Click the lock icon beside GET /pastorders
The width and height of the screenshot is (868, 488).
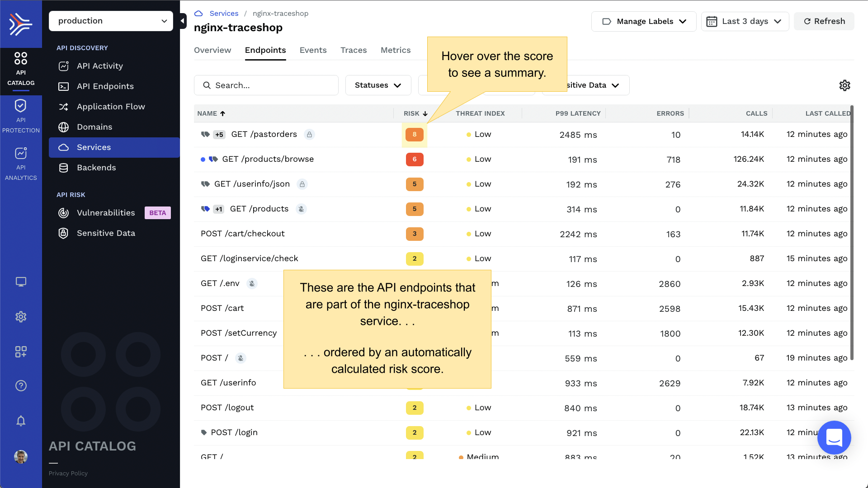click(x=309, y=135)
